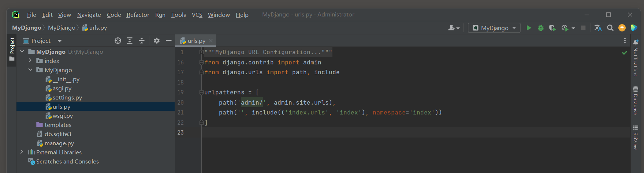Click Expand All icon in Project panel

pyautogui.click(x=130, y=41)
